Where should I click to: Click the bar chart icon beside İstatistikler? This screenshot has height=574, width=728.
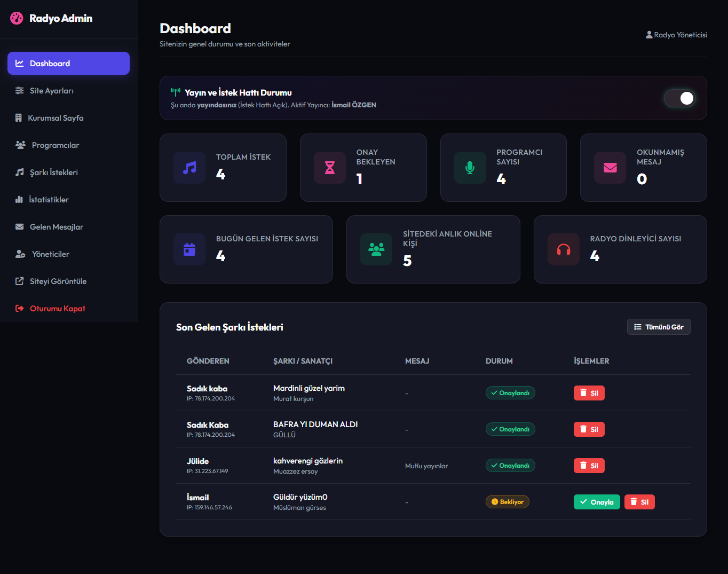[19, 200]
